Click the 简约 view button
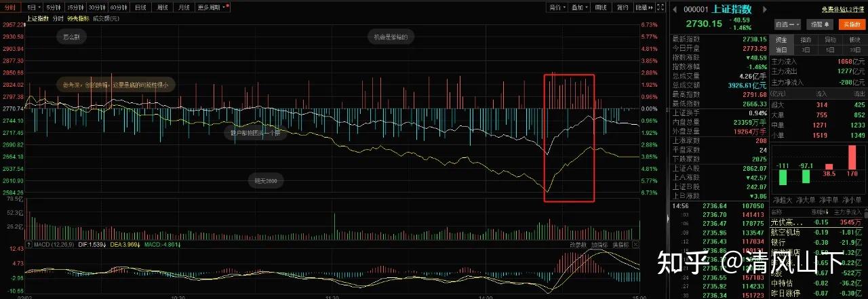868x299 pixels. [622, 7]
